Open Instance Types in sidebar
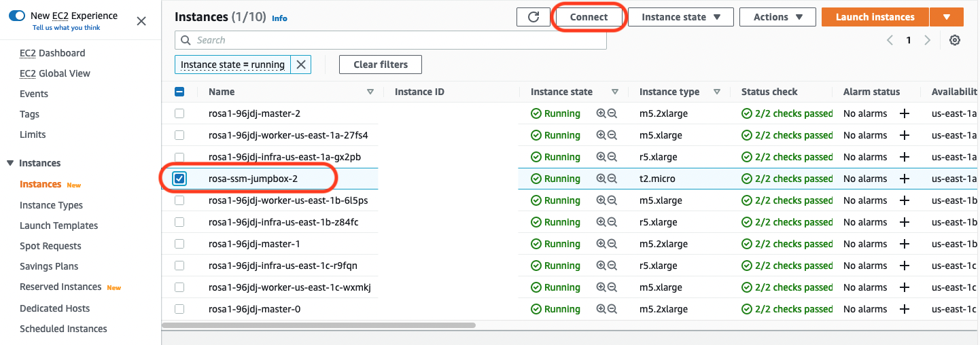The height and width of the screenshot is (345, 980). coord(51,205)
